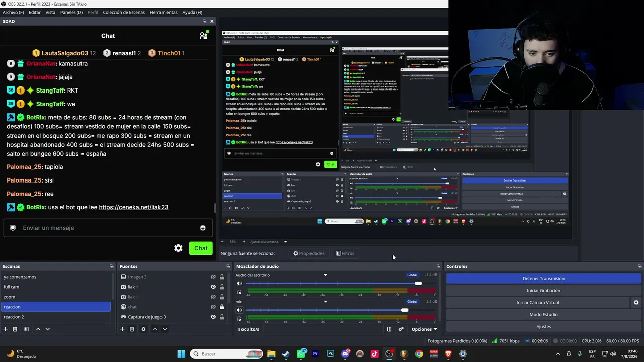Move scene down arrow in Escenas
Image resolution: width=644 pixels, height=362 pixels.
click(x=47, y=329)
